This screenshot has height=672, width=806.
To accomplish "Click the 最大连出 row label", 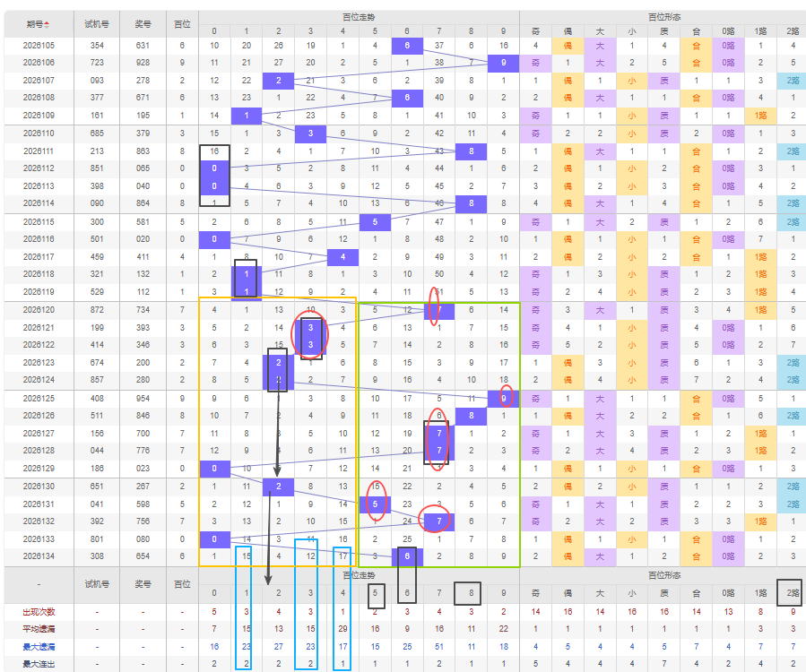I will 39,664.
